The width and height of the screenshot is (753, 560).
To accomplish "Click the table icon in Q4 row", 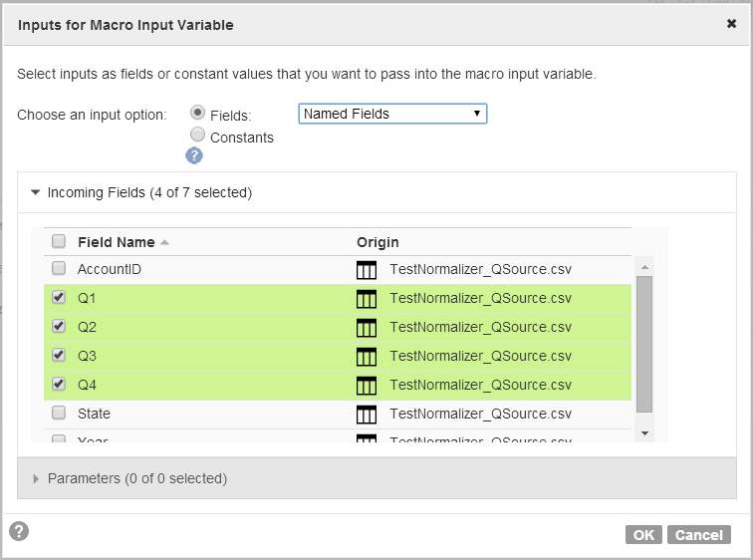I will click(x=366, y=386).
